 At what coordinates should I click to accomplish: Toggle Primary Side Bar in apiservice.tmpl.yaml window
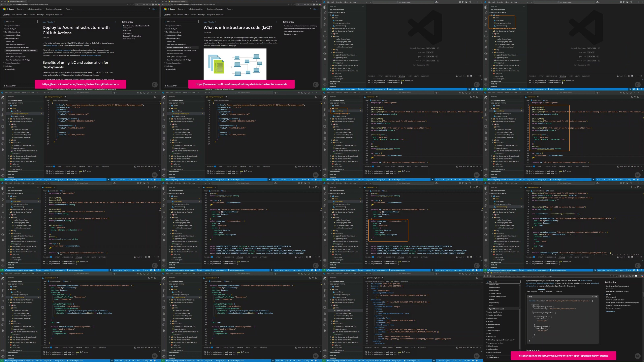coord(463,274)
